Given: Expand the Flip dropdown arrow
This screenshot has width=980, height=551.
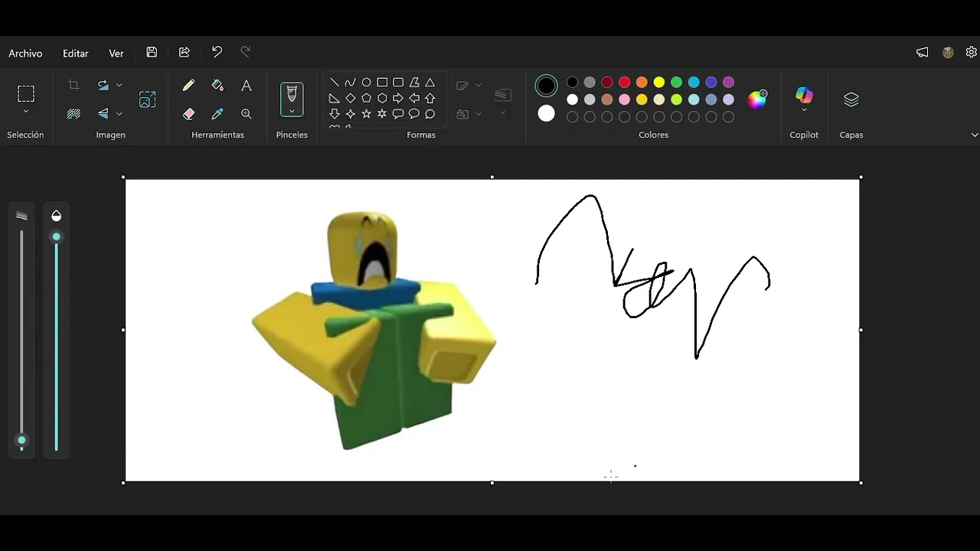Looking at the screenshot, I should tap(119, 114).
